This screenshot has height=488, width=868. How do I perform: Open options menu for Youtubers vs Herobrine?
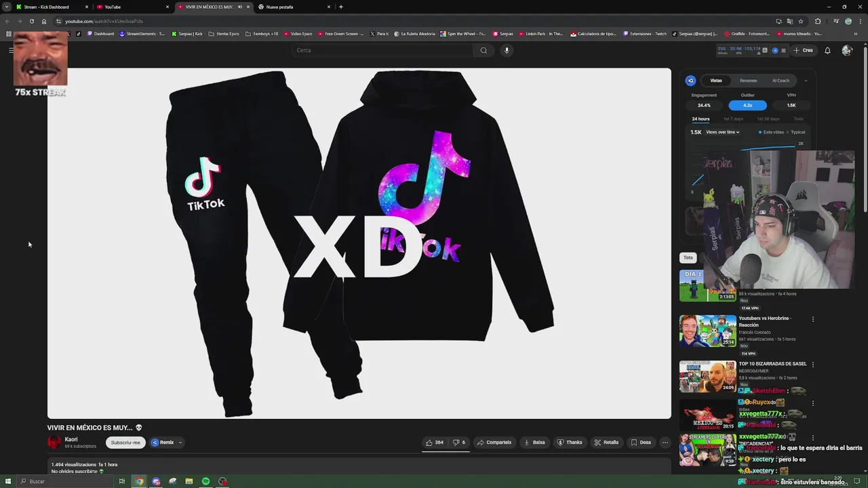point(813,319)
